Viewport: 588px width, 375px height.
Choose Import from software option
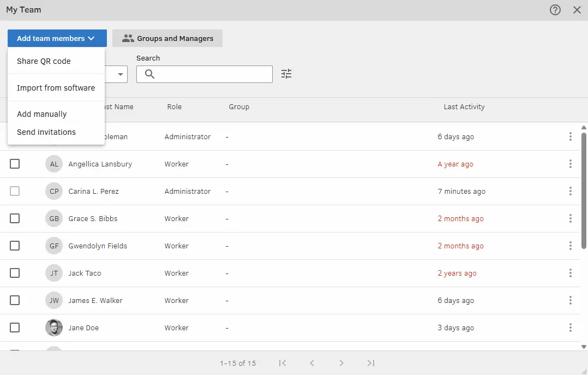pos(56,87)
